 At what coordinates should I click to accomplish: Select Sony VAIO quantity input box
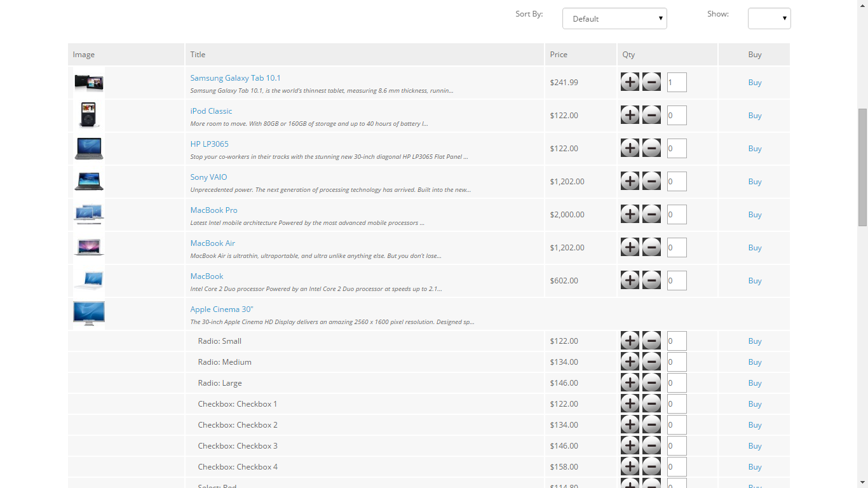[677, 181]
